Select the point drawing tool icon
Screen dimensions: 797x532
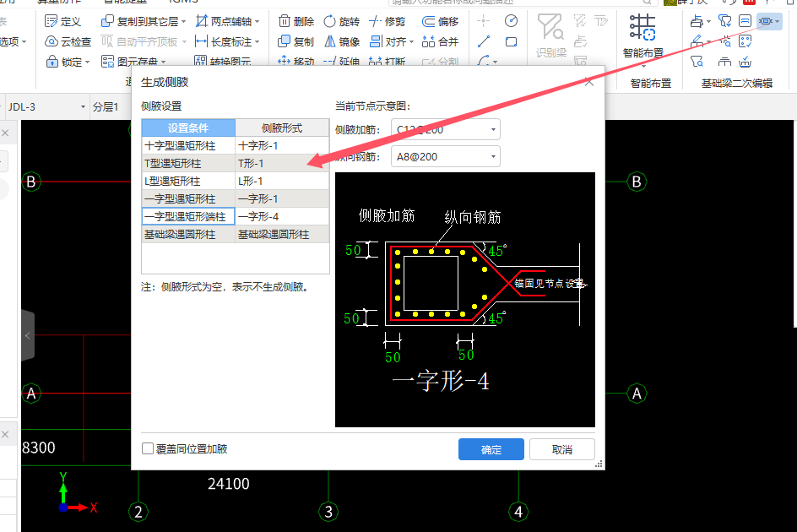point(484,21)
